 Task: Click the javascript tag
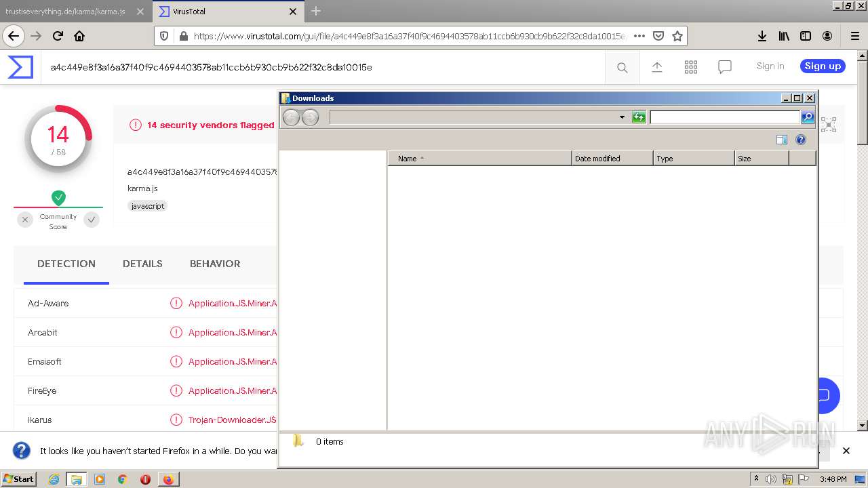point(148,206)
